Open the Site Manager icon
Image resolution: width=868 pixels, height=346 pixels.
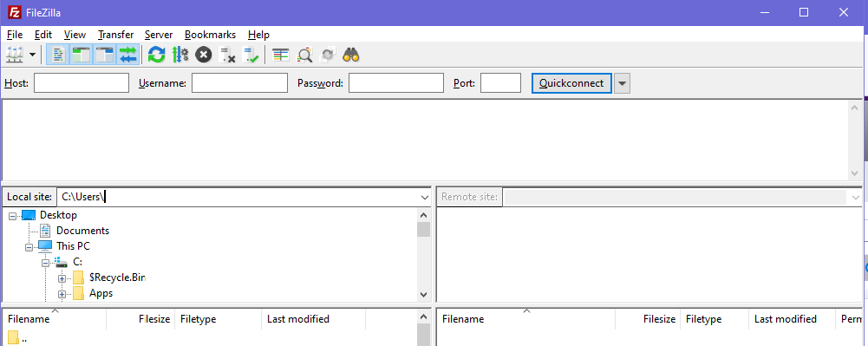[14, 55]
